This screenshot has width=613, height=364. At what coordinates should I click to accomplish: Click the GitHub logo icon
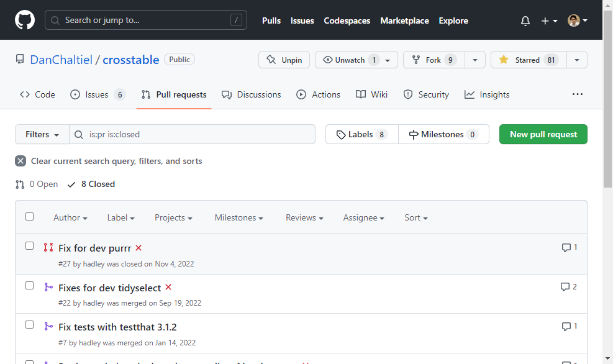(x=25, y=20)
